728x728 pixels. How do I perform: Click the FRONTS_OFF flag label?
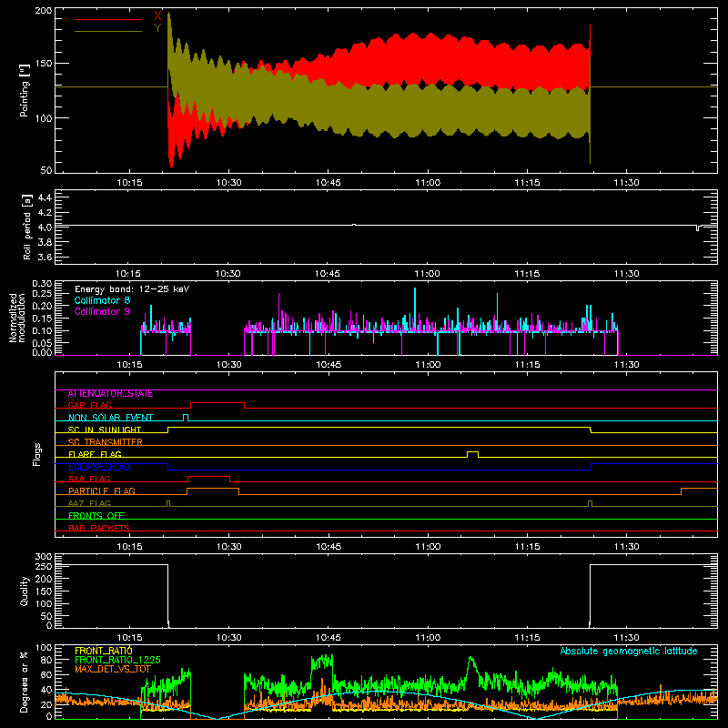[x=96, y=515]
